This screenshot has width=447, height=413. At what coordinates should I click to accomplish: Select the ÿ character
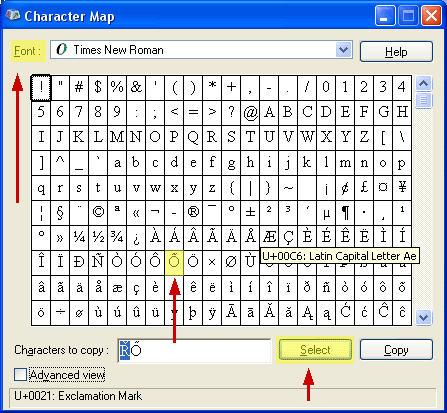[212, 313]
